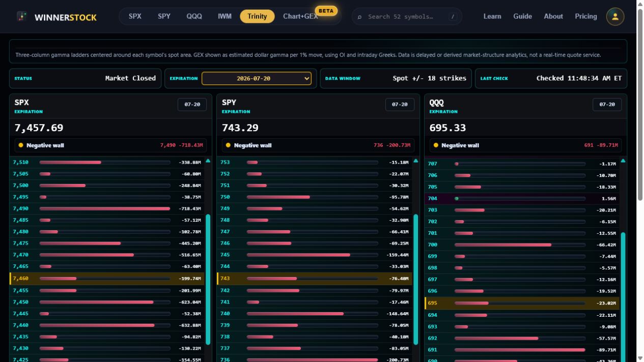Open the Guide link

(x=522, y=16)
